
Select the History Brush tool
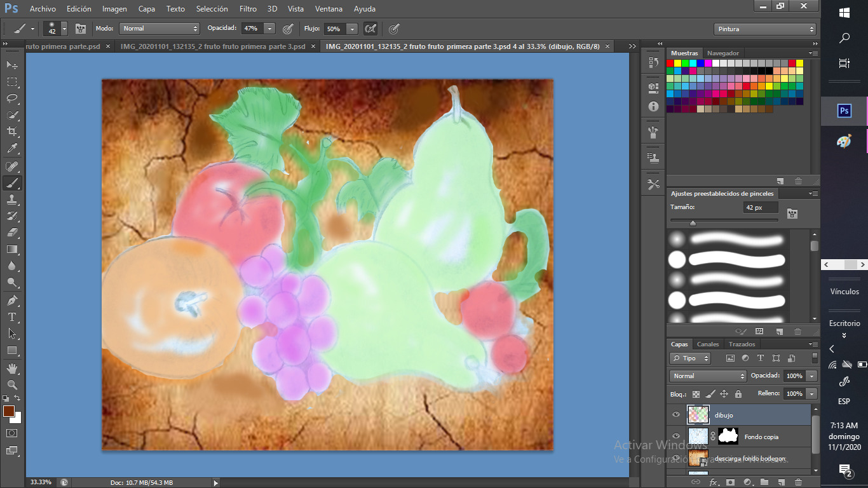[x=12, y=216]
